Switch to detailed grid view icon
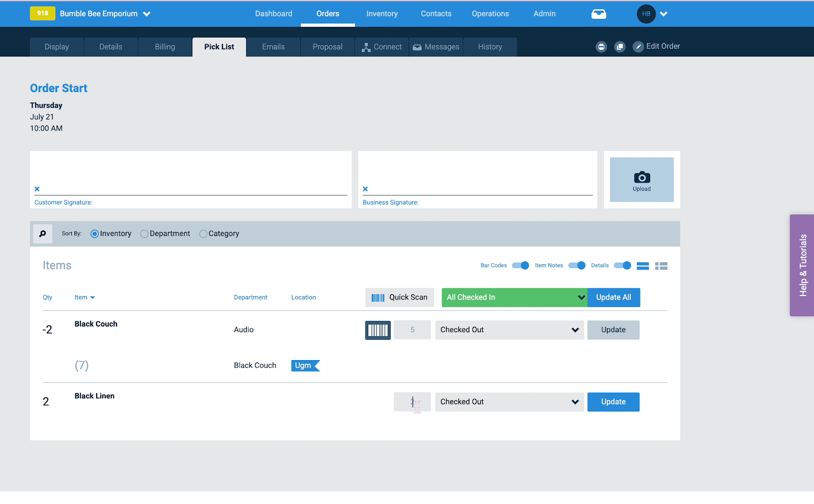The width and height of the screenshot is (814, 504). 661,266
